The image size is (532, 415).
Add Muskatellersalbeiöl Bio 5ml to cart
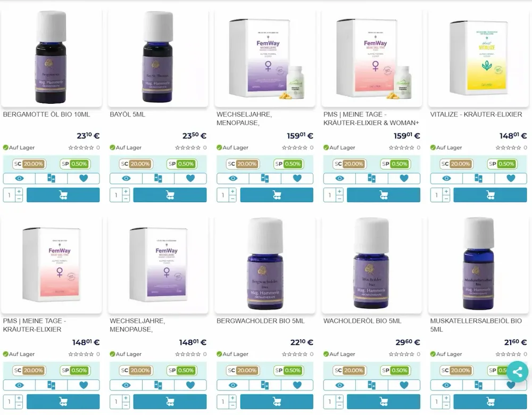pos(491,402)
